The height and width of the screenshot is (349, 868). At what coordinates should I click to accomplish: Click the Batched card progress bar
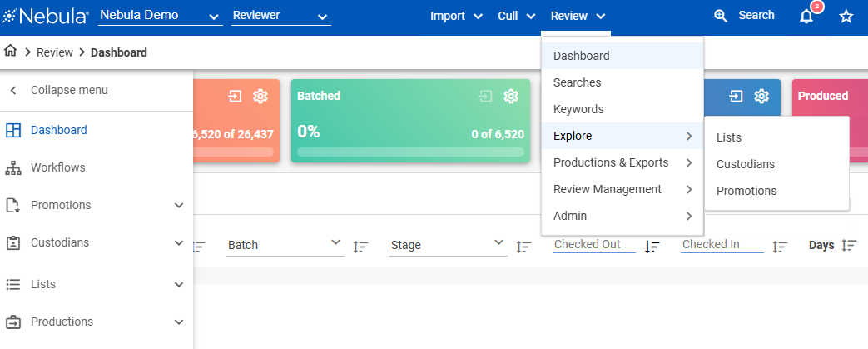tap(410, 152)
